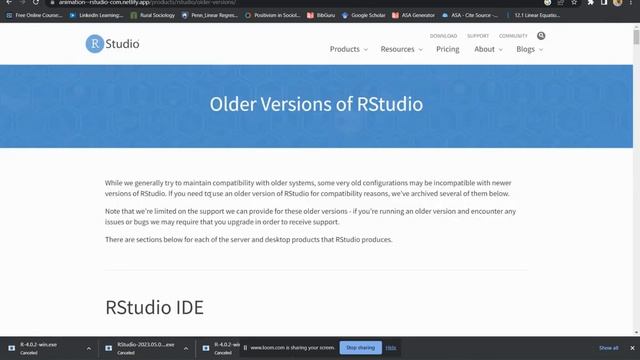
Task: Click the paragraph starting 'Note that we're limited'
Action: point(310,216)
